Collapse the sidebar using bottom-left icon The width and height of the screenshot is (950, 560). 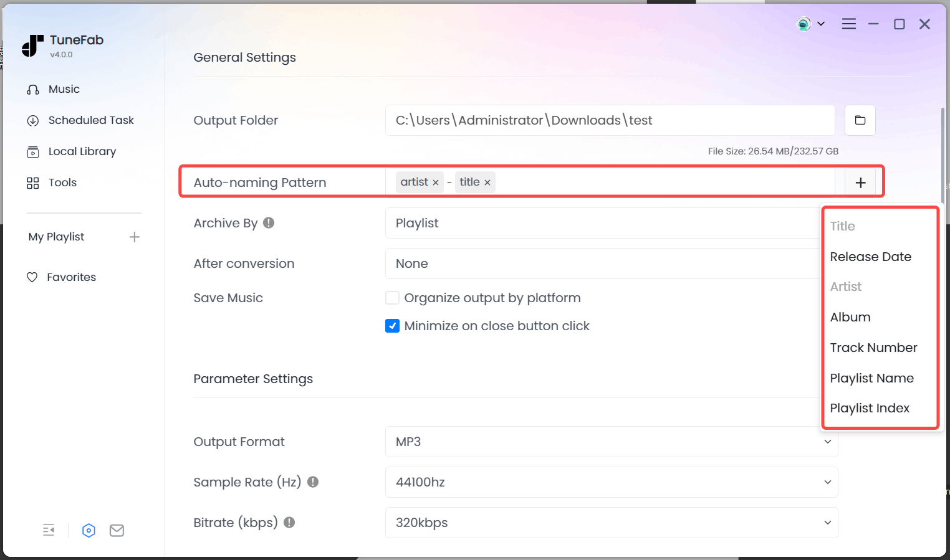click(x=49, y=530)
